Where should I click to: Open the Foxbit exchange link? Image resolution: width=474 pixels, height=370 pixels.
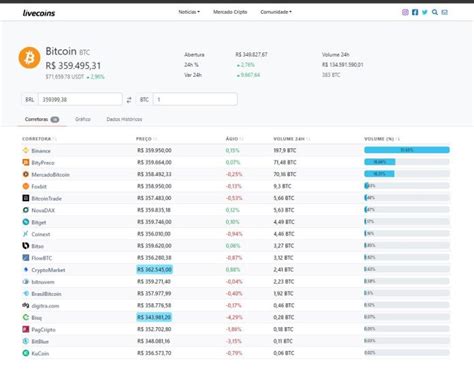tap(39, 187)
